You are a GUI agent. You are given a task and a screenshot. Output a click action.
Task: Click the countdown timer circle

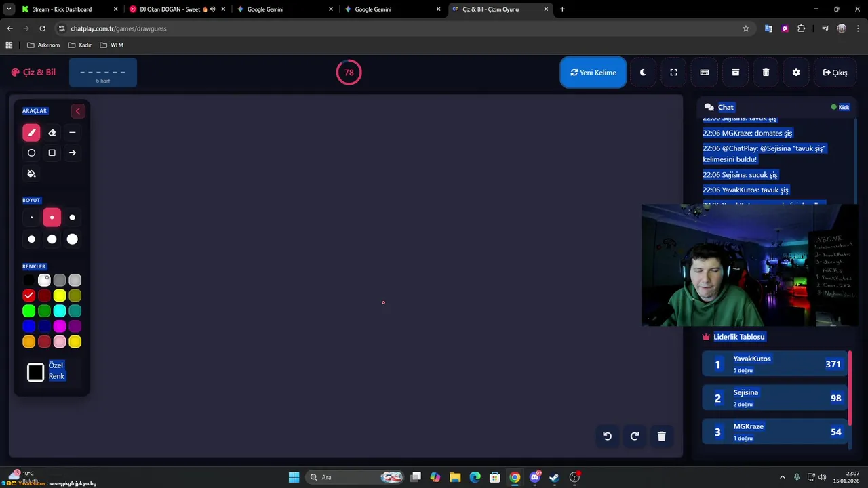[x=349, y=73]
